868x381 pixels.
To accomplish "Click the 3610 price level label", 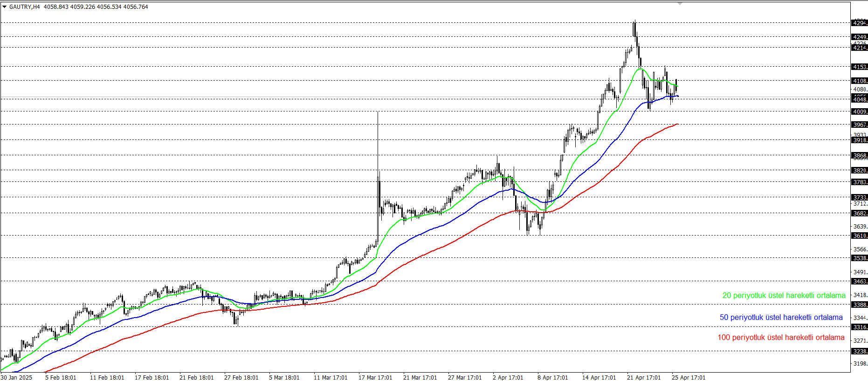I will pos(860,236).
